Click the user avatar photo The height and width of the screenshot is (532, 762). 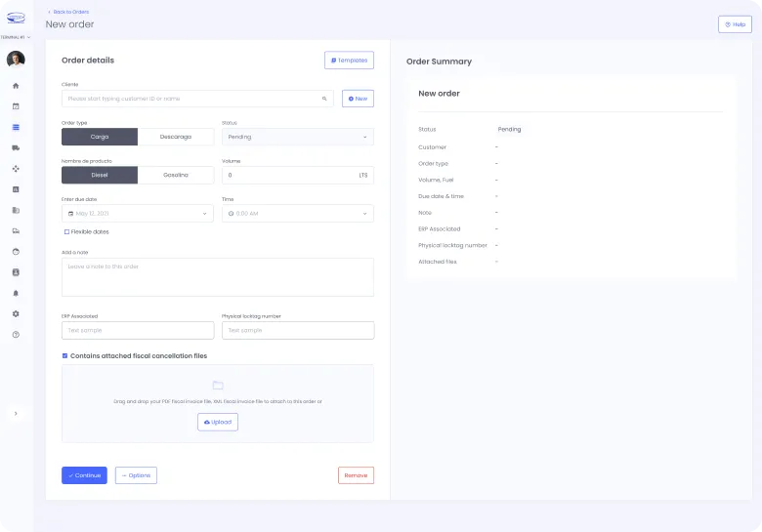pos(16,59)
